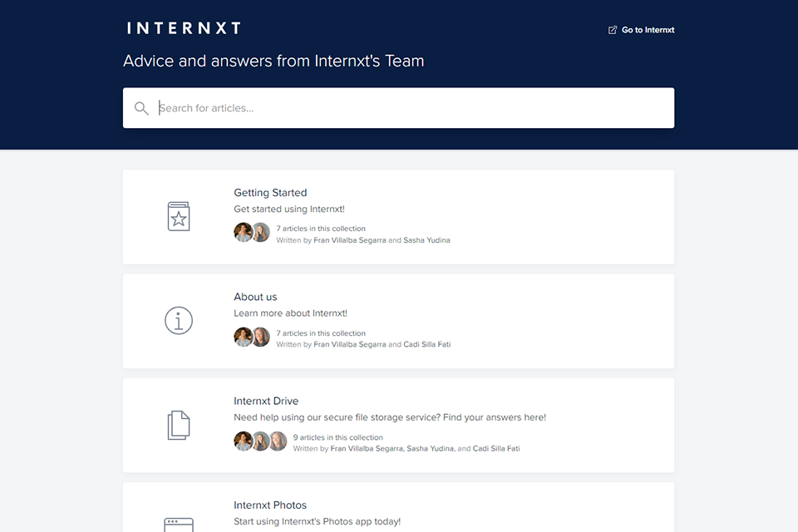Click the first author avatar in Getting Started
The width and height of the screenshot is (798, 532).
coord(243,233)
